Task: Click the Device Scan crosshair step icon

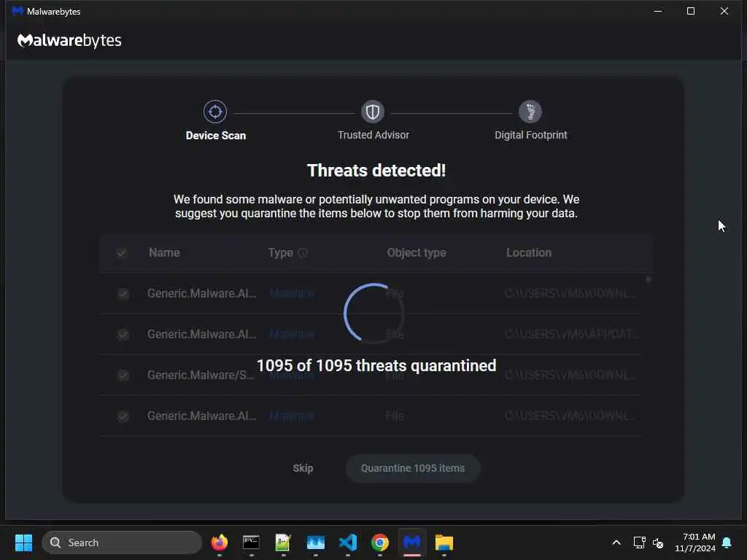Action: point(215,112)
